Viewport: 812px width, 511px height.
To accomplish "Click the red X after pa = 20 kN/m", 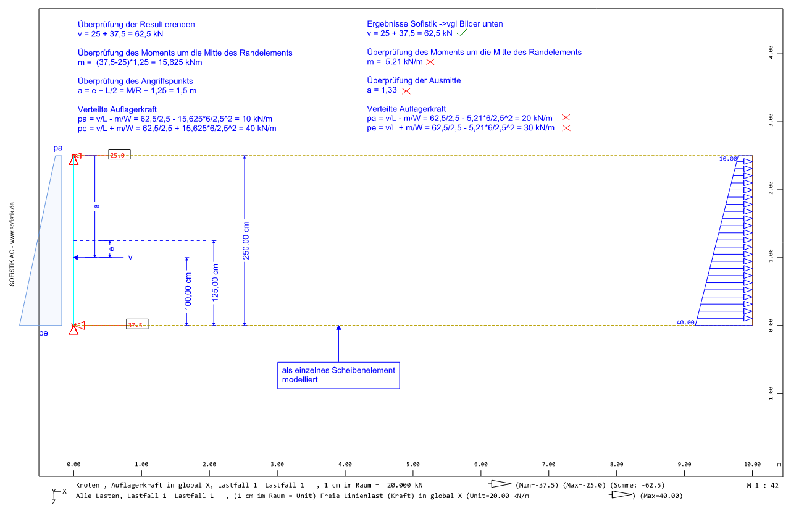I will (x=564, y=118).
